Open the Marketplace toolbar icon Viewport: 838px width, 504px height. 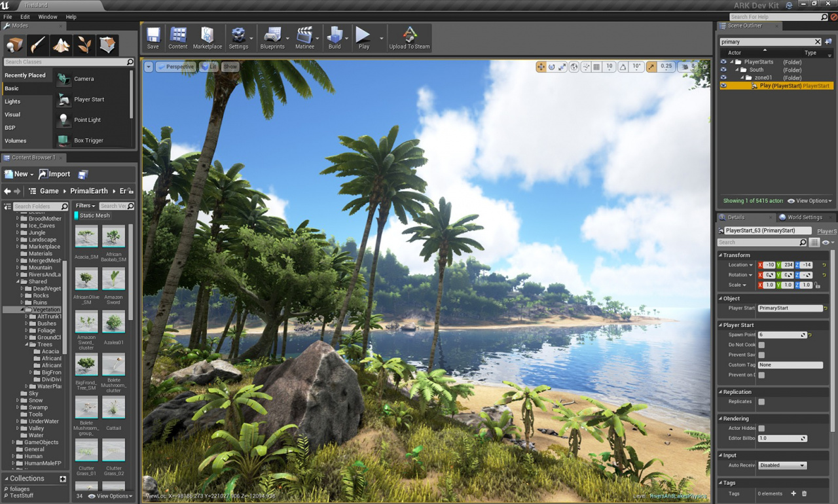tap(207, 38)
